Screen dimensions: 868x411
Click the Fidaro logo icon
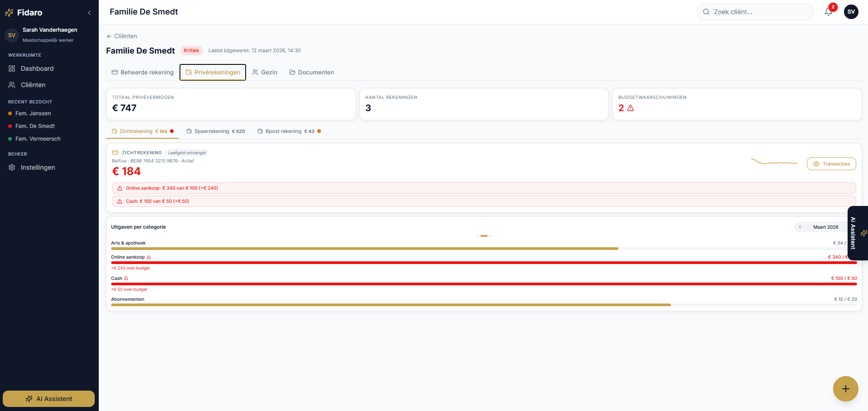(x=9, y=13)
